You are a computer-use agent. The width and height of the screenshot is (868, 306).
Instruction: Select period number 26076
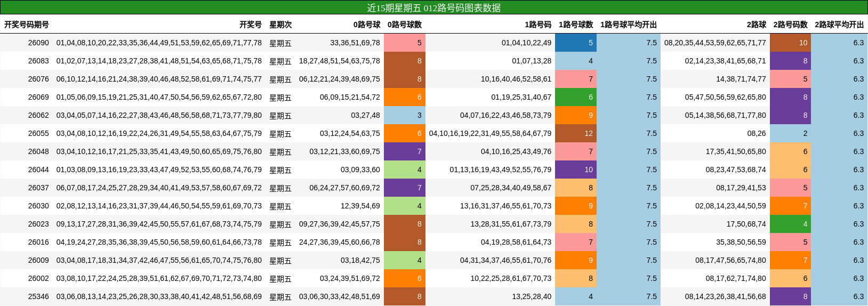(38, 79)
